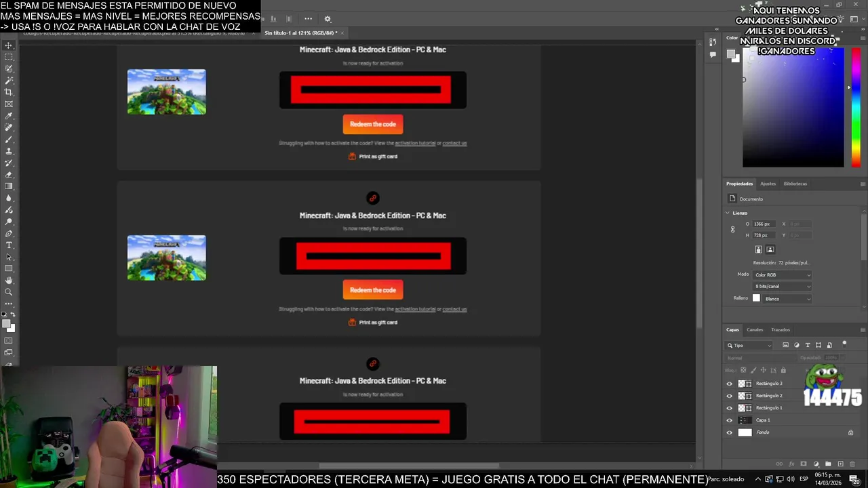Select the Move tool
The height and width of the screenshot is (488, 868).
[9, 45]
